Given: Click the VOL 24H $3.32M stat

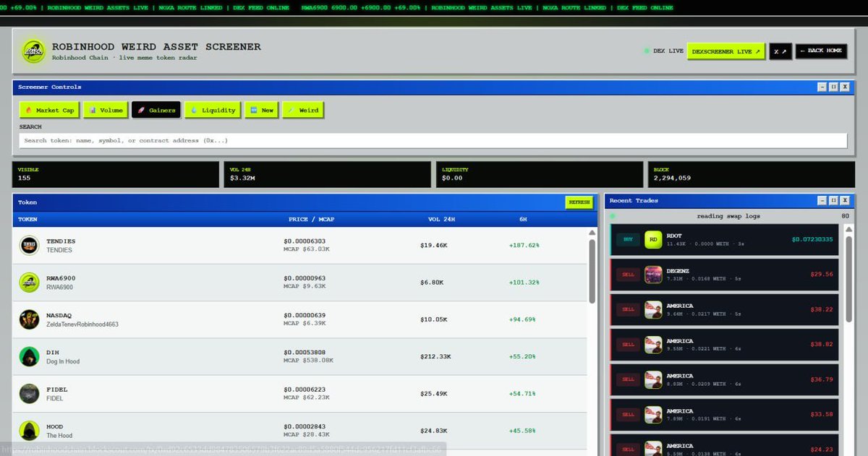Looking at the screenshot, I should tap(328, 174).
